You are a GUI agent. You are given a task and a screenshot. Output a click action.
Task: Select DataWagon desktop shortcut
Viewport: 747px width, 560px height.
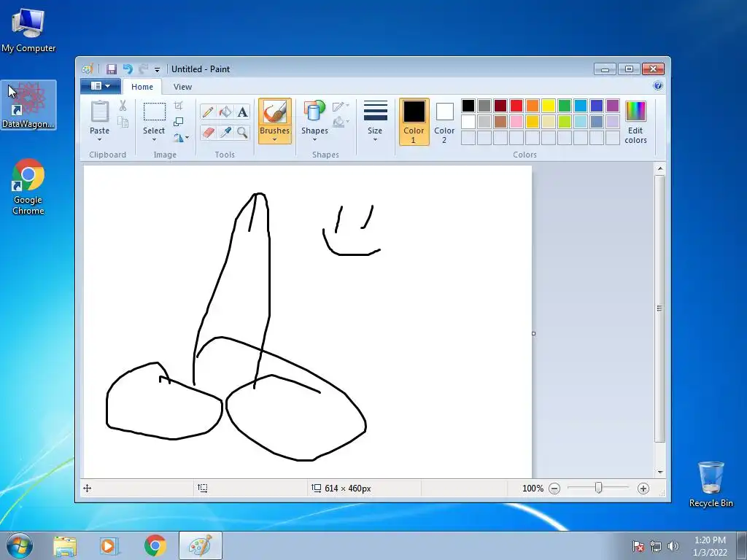(x=28, y=105)
